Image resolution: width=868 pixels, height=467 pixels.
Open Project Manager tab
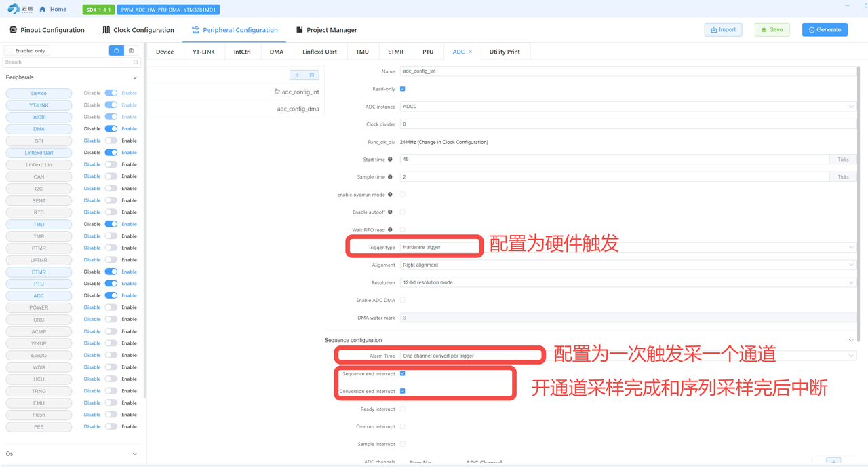click(326, 30)
